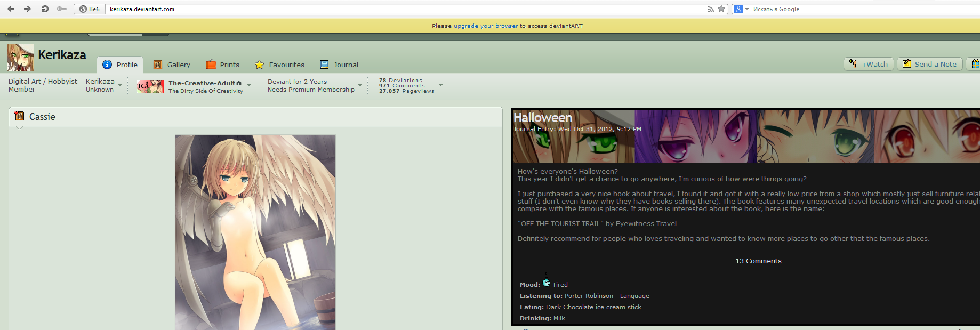Viewport: 980px width, 330px height.
Task: Go back with the browser back arrow
Action: coord(11,9)
